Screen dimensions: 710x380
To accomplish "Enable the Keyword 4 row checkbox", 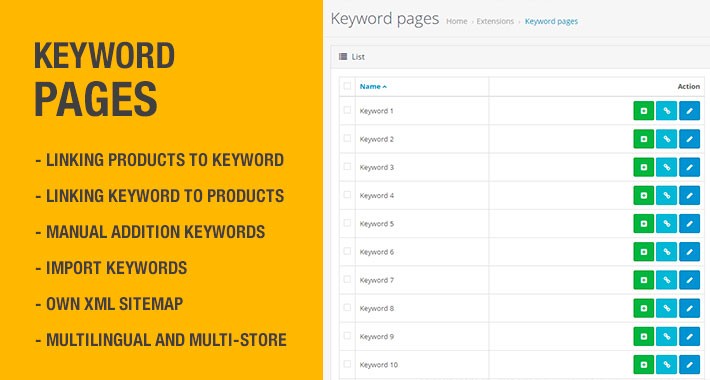I will (347, 195).
